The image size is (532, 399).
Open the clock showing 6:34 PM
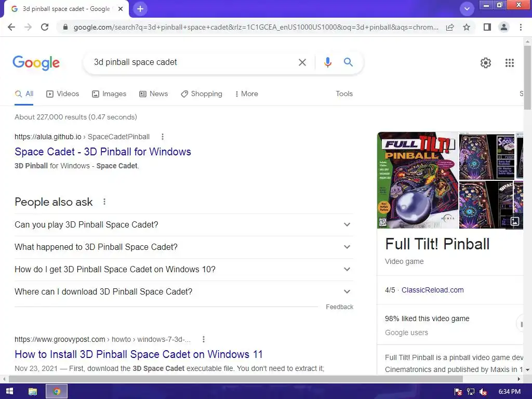(x=509, y=392)
